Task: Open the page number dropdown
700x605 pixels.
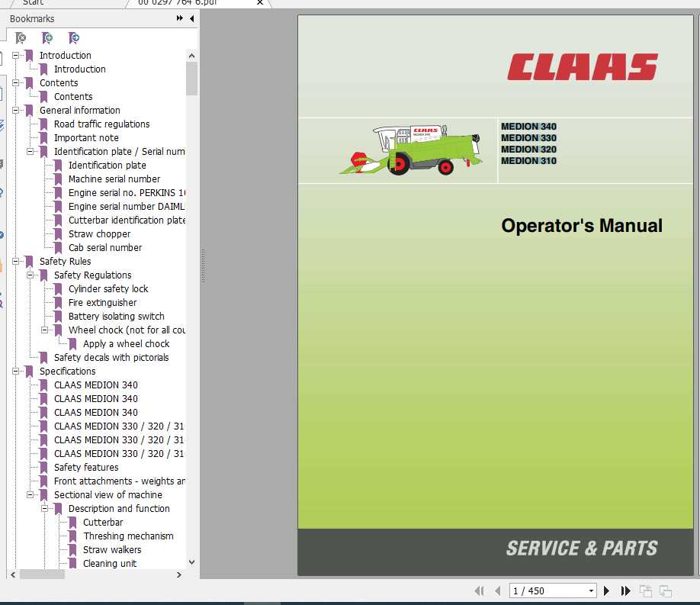Action: pyautogui.click(x=591, y=591)
